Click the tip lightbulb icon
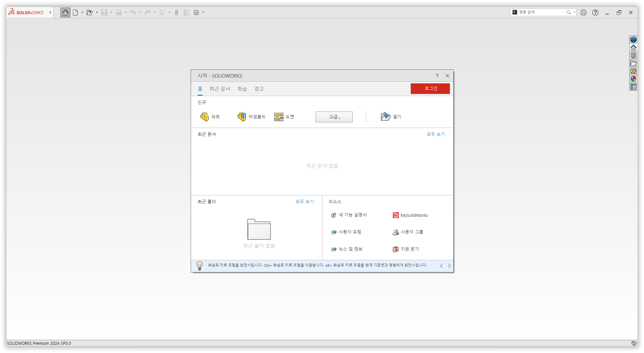The image size is (644, 353). (199, 265)
